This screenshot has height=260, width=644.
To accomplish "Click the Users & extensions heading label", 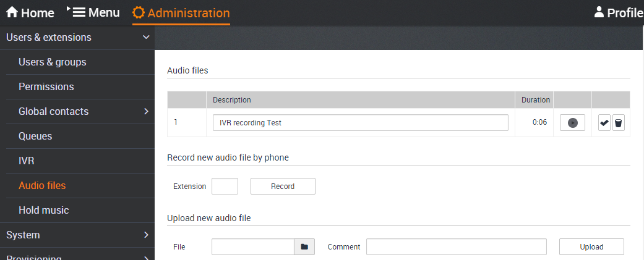I will (x=48, y=37).
